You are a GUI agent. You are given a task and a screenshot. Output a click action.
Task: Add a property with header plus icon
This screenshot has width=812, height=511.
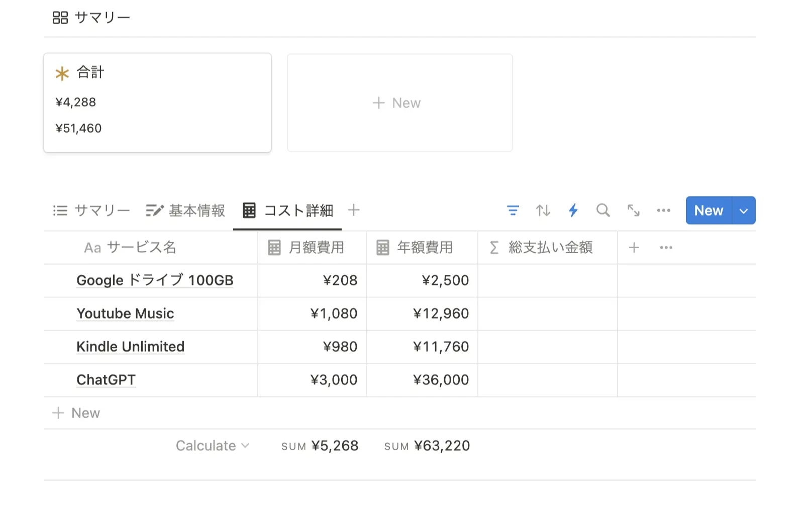click(x=634, y=248)
